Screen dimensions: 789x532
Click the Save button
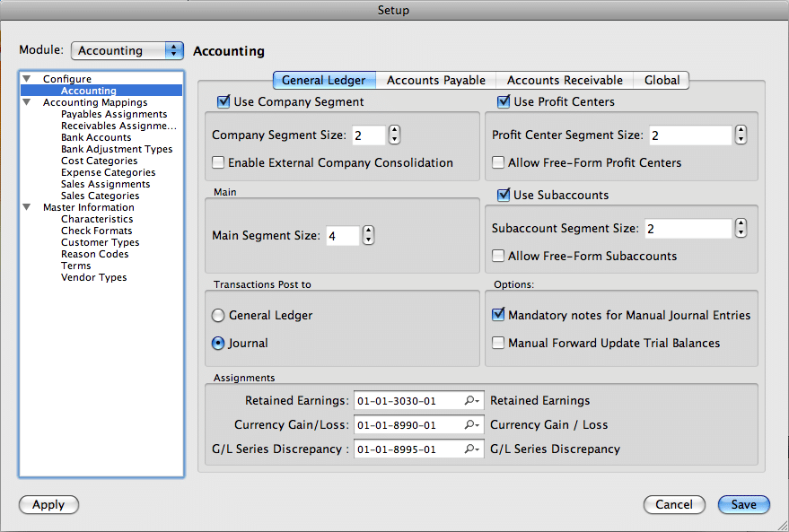[x=744, y=504]
